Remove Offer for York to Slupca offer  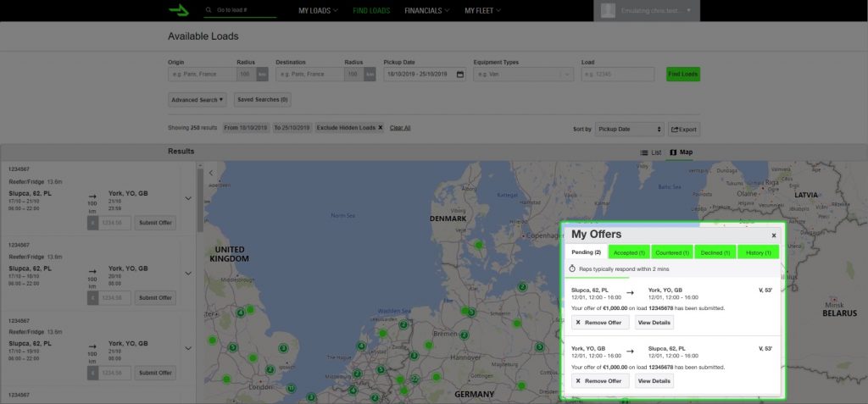point(600,381)
